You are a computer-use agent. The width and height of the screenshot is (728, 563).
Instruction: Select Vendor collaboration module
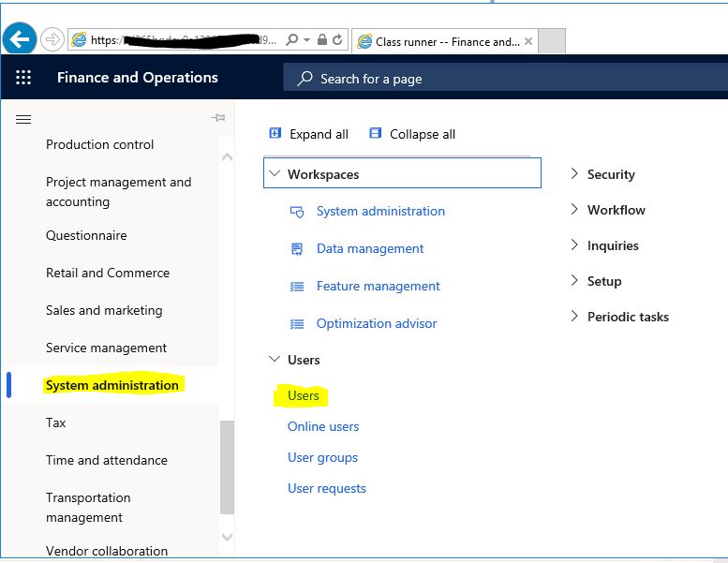pyautogui.click(x=106, y=551)
